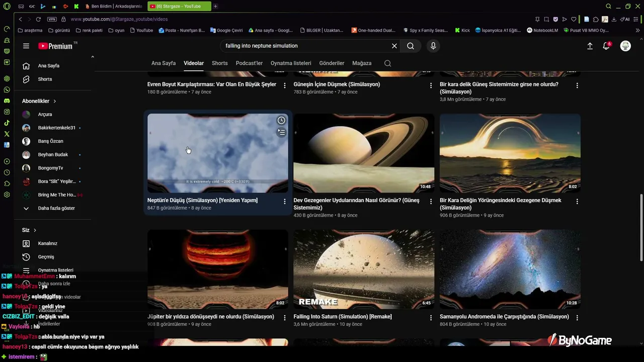Image resolution: width=644 pixels, height=362 pixels.
Task: Open WhatsApp in the Opera sidebar
Action: tap(7, 89)
